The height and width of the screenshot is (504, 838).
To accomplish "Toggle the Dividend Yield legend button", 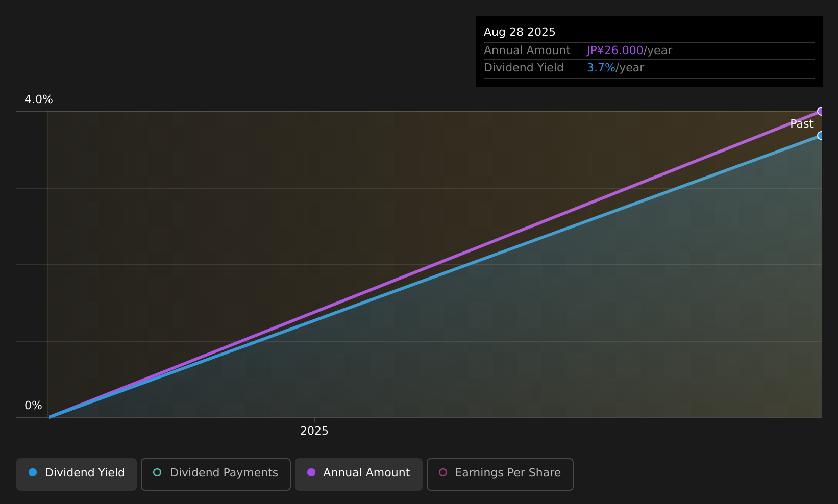I will 77,474.
